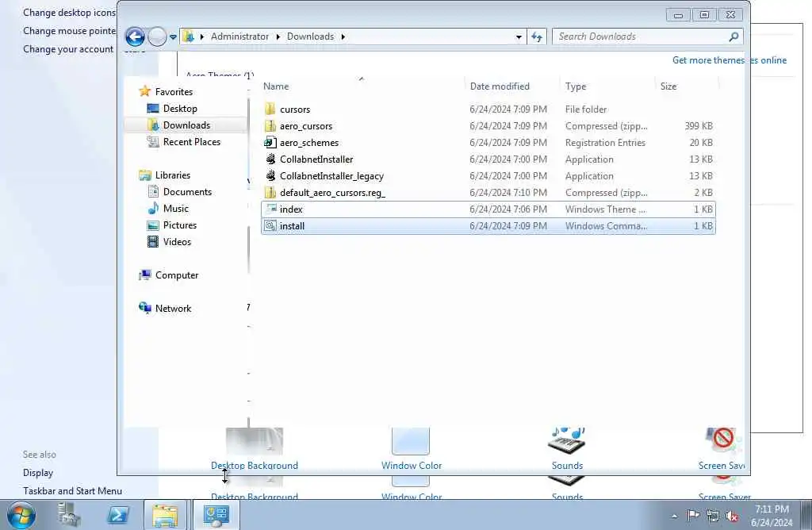Switch to Windows Explorer taskbar button
The height and width of the screenshot is (530, 812).
(x=165, y=516)
